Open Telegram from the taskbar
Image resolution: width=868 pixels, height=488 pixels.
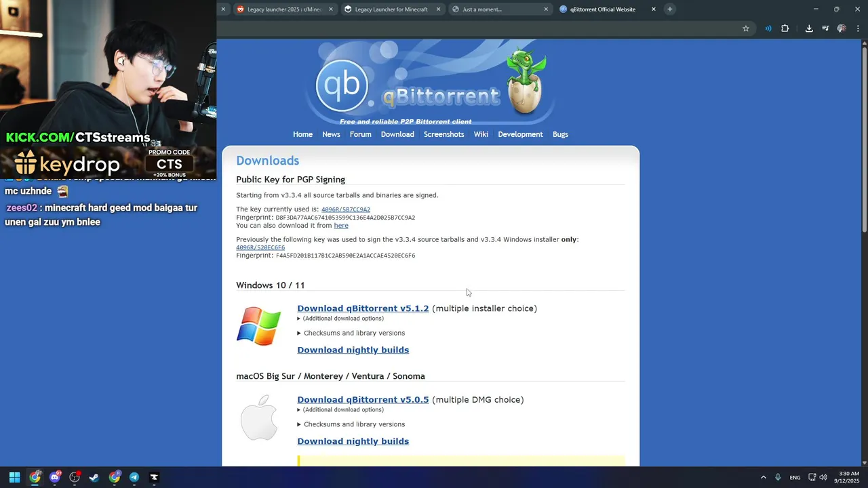(134, 477)
